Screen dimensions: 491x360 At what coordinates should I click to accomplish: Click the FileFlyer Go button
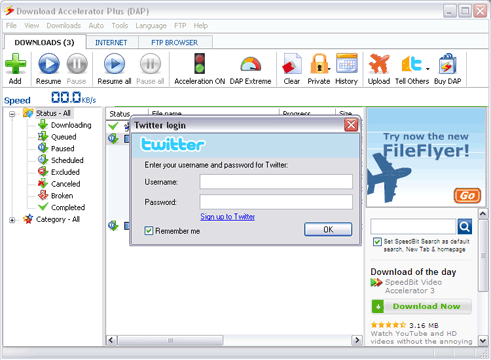[x=467, y=196]
